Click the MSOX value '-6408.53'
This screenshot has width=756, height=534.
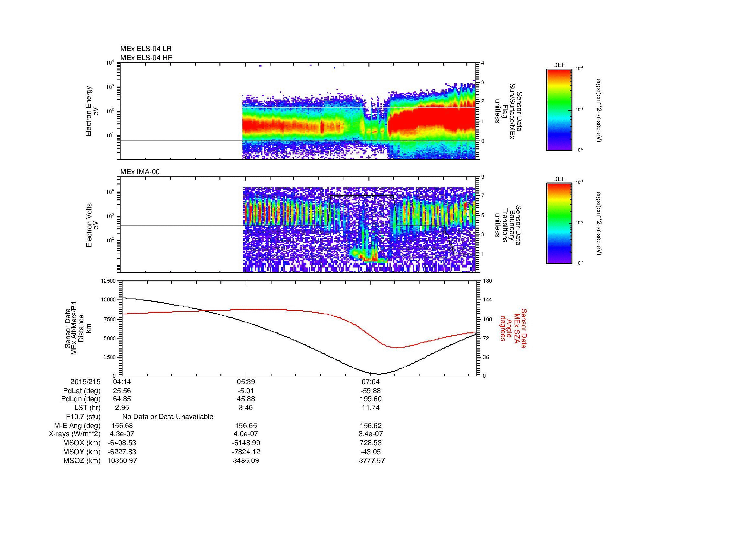pyautogui.click(x=122, y=443)
